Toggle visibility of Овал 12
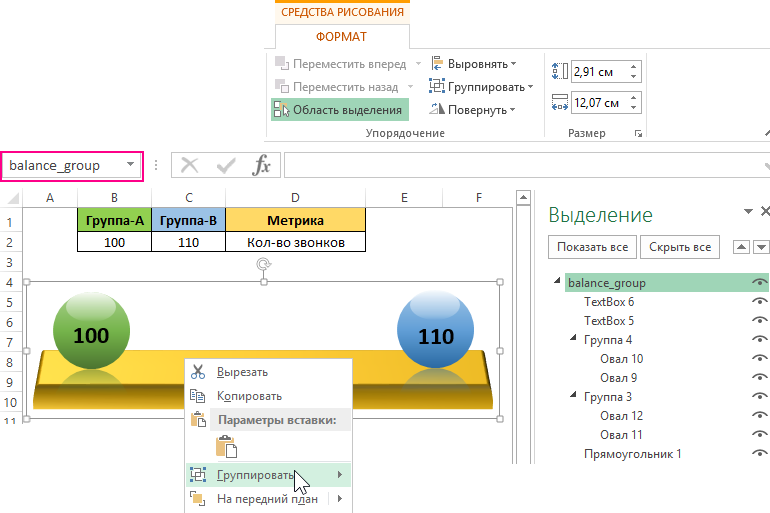 pos(760,415)
